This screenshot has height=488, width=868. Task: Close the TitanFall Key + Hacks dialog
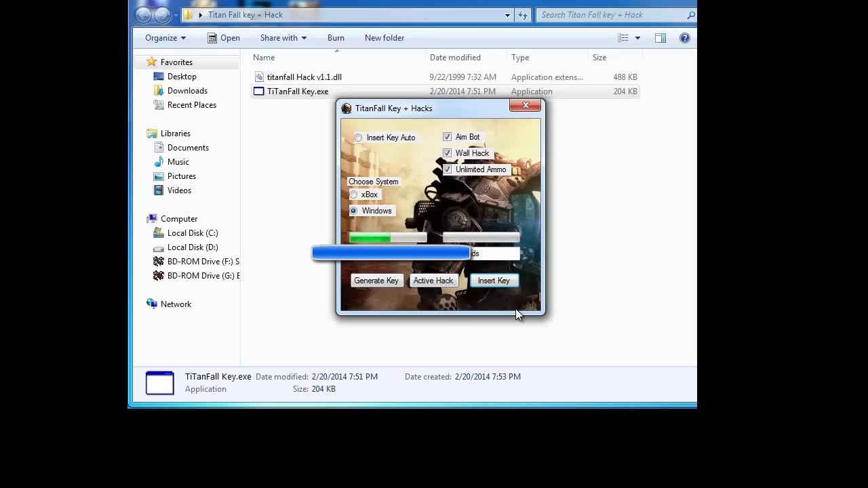point(526,105)
